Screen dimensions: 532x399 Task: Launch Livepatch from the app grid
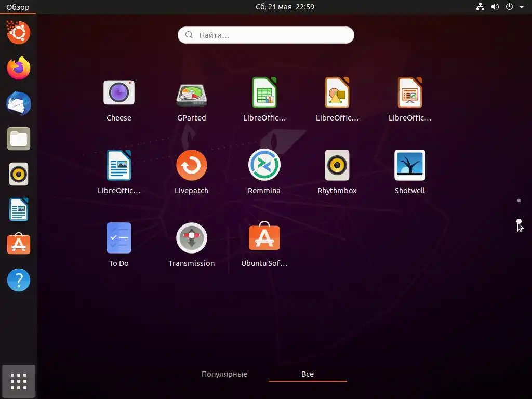tap(192, 165)
